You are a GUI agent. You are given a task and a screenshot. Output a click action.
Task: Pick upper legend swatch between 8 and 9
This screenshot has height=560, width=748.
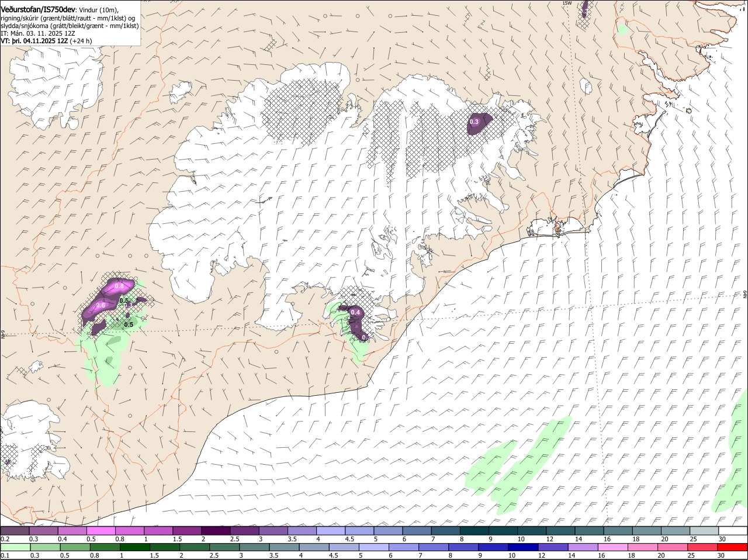click(x=475, y=531)
